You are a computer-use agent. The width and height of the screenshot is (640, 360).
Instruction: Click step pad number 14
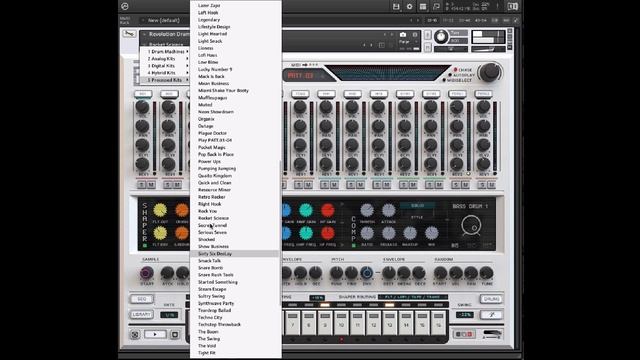pyautogui.click(x=406, y=322)
